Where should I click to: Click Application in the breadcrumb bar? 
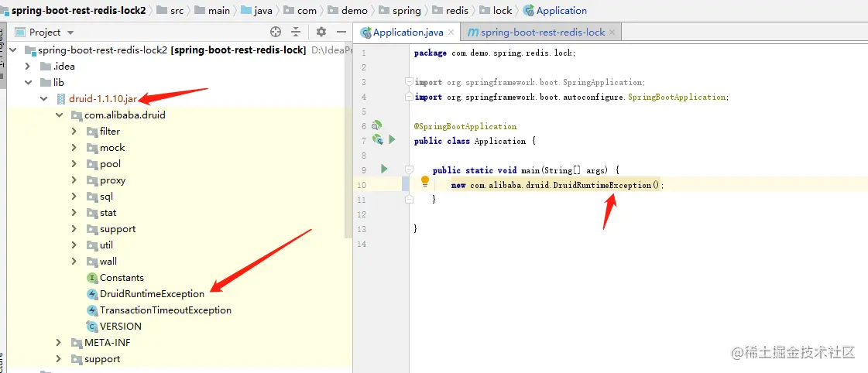point(561,11)
